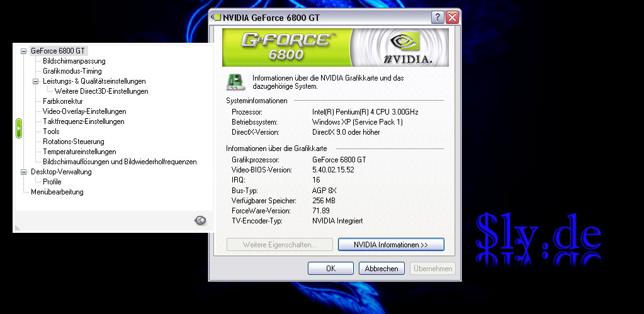Click the ForceWare version 71.89 value
This screenshot has height=314, width=644.
[321, 211]
